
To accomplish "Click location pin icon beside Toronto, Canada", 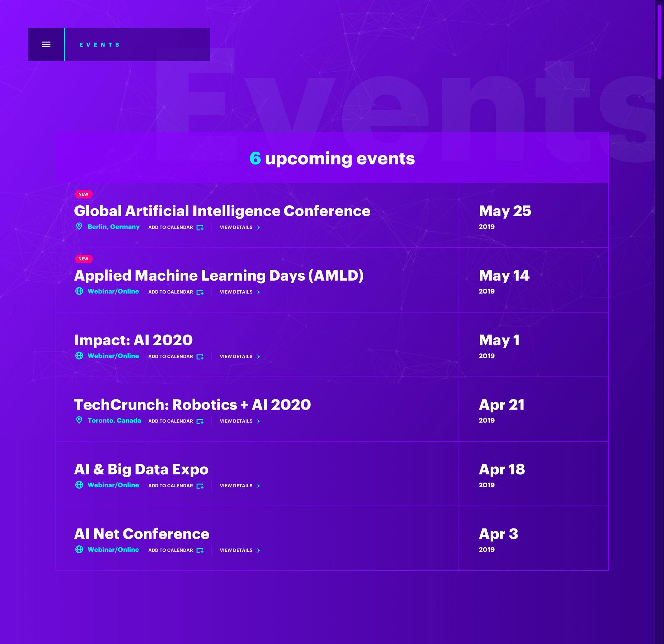I will coord(79,420).
